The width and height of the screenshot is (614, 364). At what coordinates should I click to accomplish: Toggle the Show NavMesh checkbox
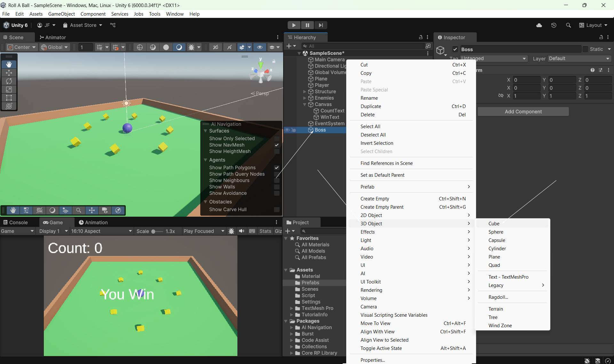(x=277, y=145)
